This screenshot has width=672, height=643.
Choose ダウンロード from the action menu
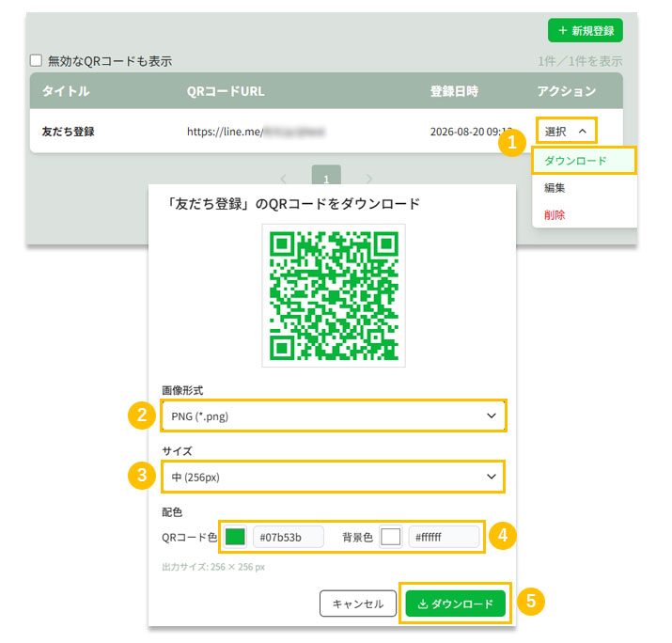coord(584,161)
